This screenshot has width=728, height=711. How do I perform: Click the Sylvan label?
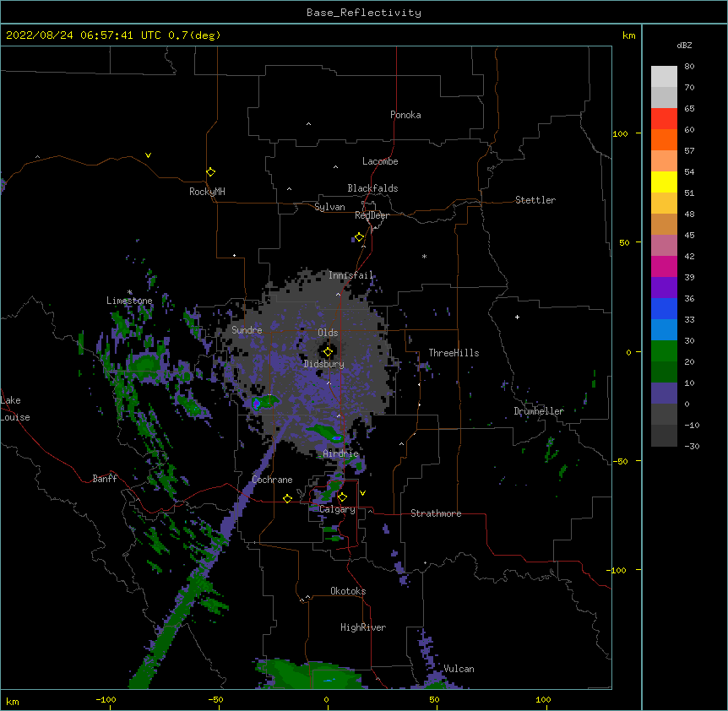pos(329,207)
